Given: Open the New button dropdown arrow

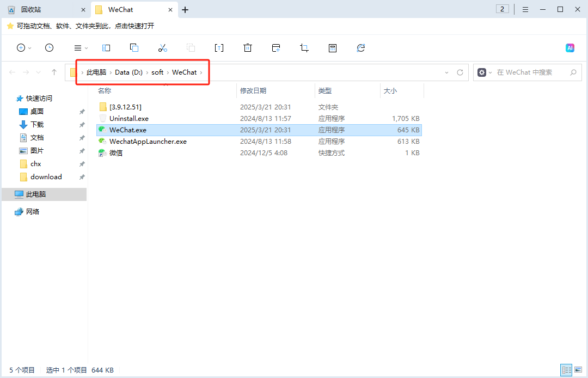Looking at the screenshot, I should 29,48.
